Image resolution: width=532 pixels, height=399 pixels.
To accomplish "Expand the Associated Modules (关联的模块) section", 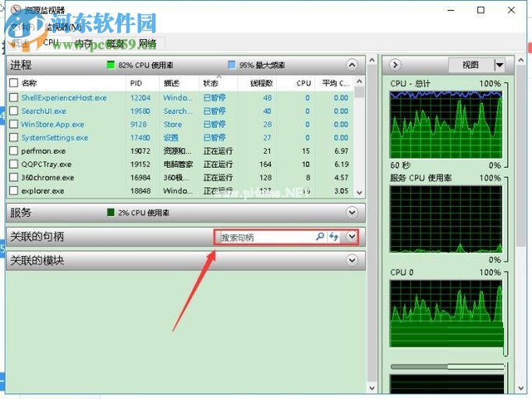I will [352, 261].
